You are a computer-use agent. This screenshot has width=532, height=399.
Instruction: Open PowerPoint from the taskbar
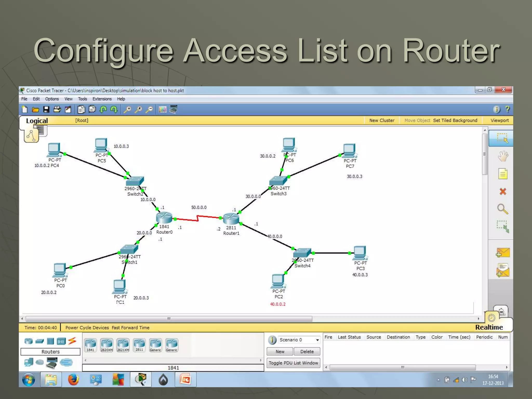(185, 380)
